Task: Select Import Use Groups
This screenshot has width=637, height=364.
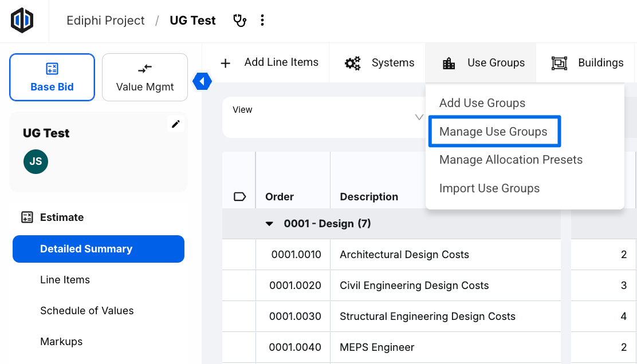Action: coord(489,188)
